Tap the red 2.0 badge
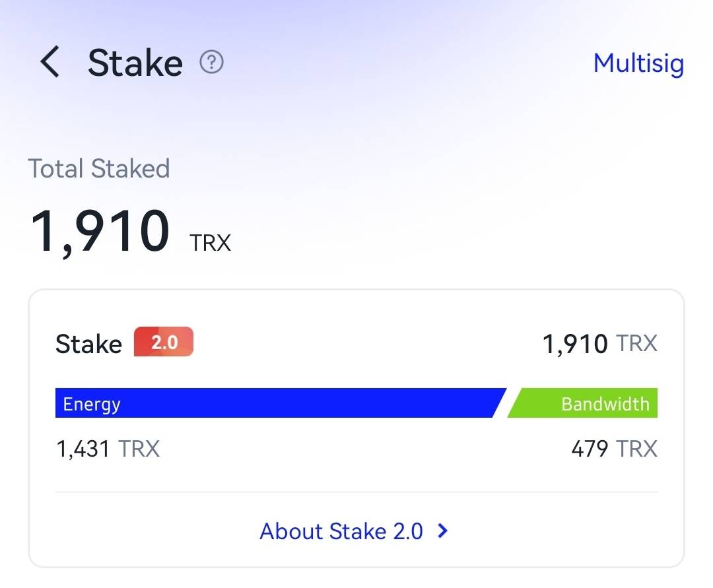 (164, 342)
